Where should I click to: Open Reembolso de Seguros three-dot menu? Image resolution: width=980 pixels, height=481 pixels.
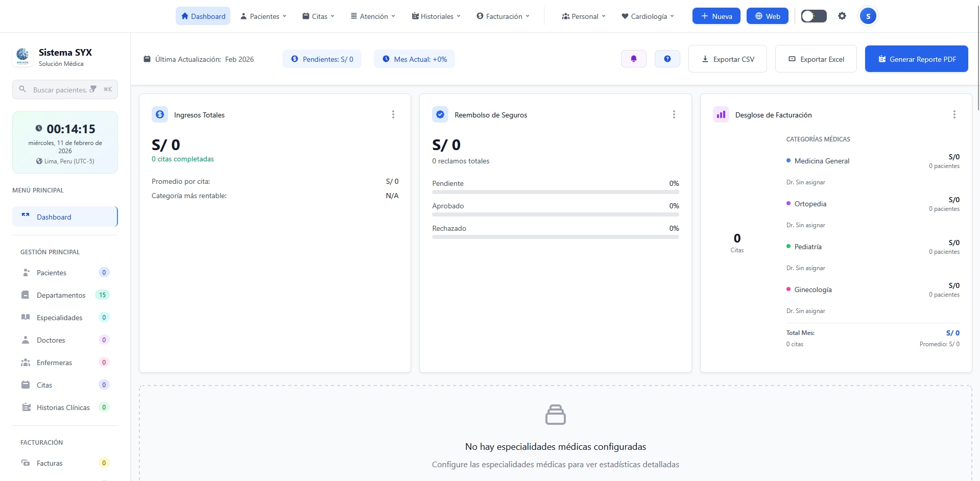click(674, 114)
